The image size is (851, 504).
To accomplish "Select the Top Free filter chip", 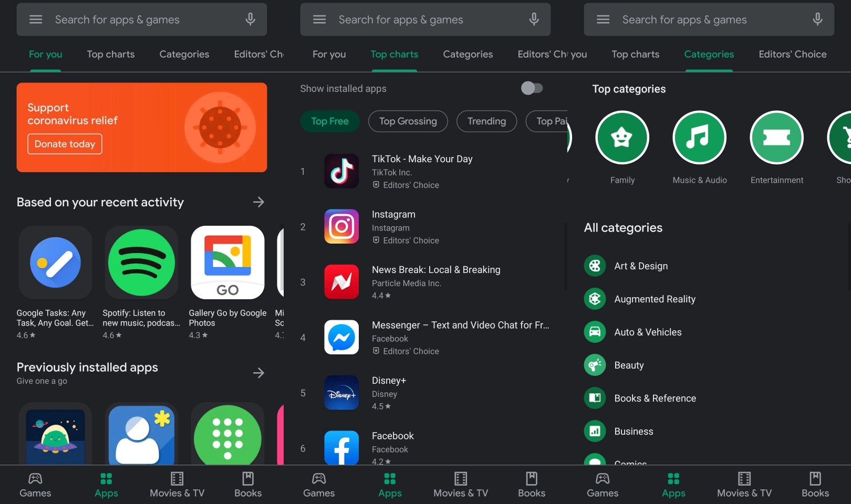I will [x=330, y=121].
